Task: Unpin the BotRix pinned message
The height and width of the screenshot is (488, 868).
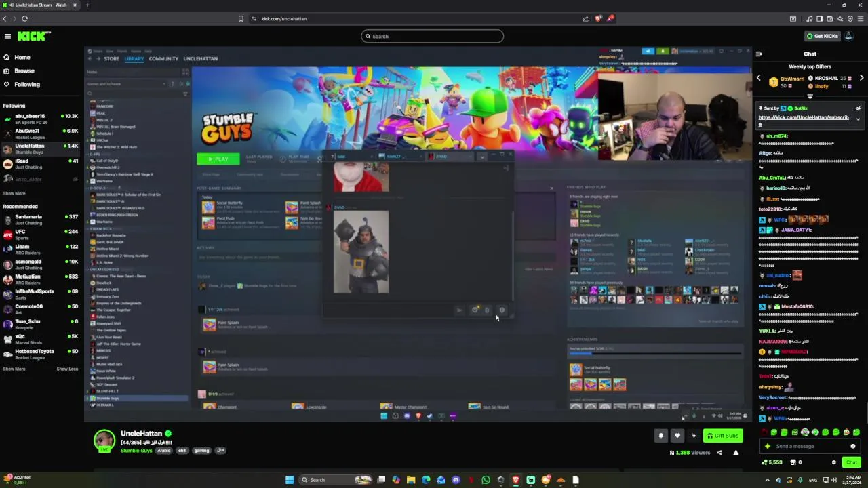Action: pyautogui.click(x=858, y=108)
